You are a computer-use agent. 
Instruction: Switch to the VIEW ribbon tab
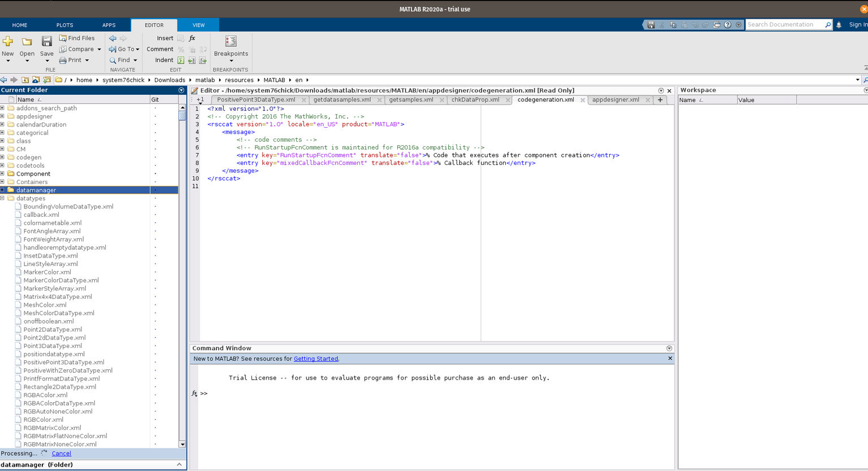198,25
